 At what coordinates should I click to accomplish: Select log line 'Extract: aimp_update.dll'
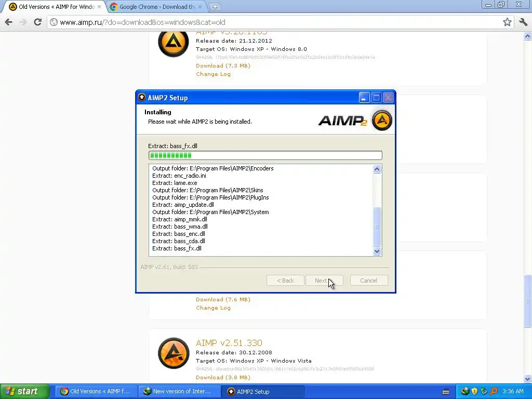tap(183, 205)
